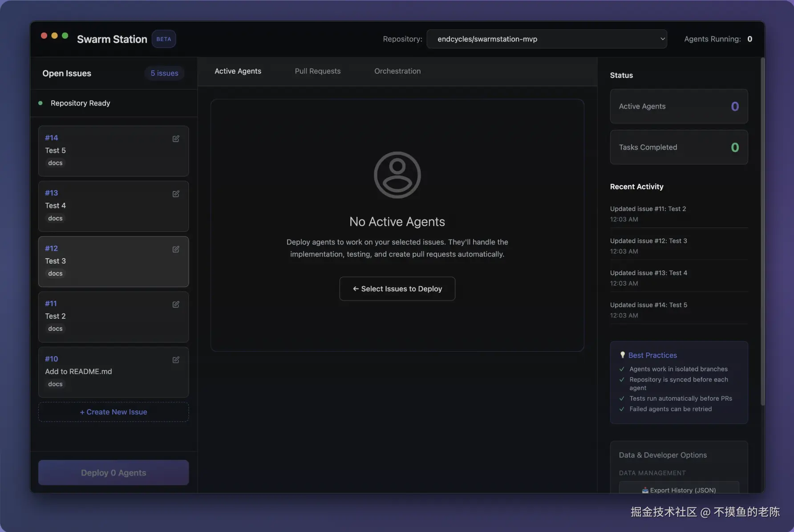
Task: Click the right panel vertical scrollbar
Action: (762, 231)
